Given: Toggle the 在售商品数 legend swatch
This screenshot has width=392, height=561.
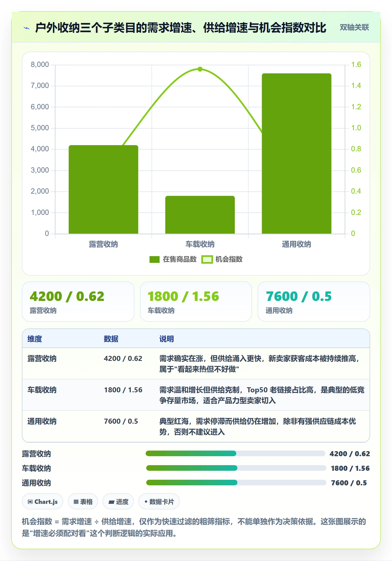Looking at the screenshot, I should point(154,259).
